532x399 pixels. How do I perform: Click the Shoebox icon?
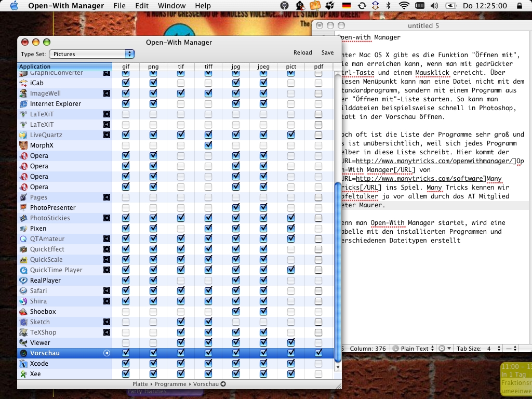(23, 312)
